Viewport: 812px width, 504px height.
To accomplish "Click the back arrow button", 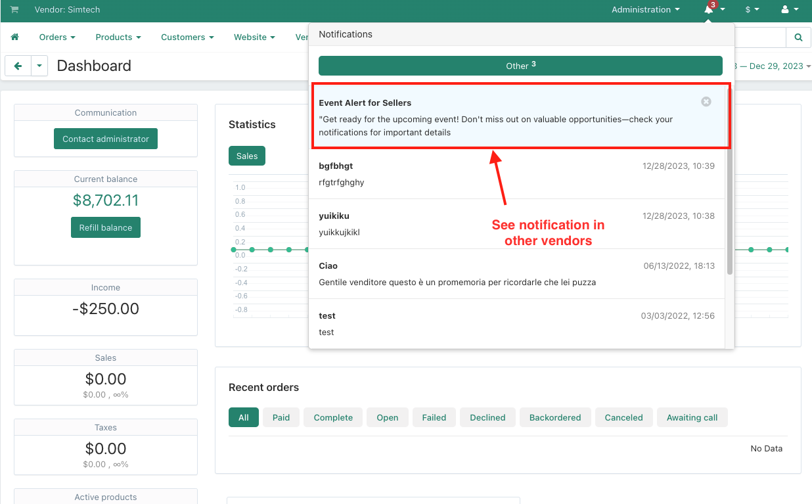I will tap(18, 66).
